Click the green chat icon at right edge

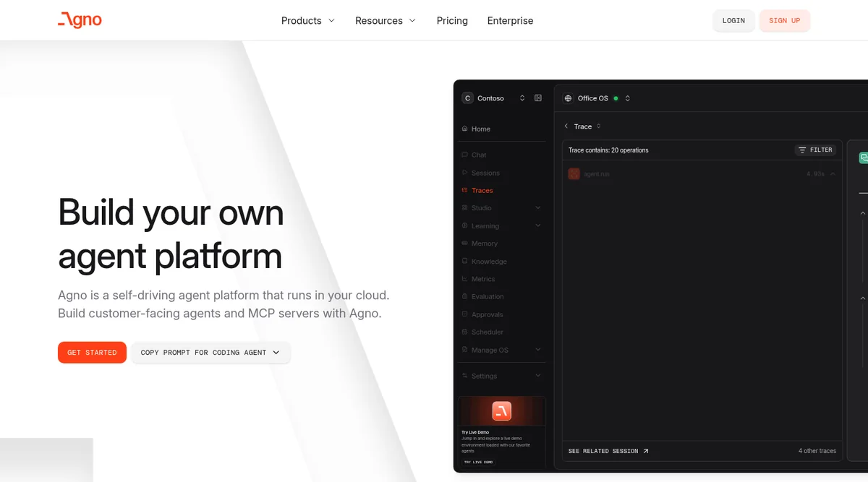864,158
